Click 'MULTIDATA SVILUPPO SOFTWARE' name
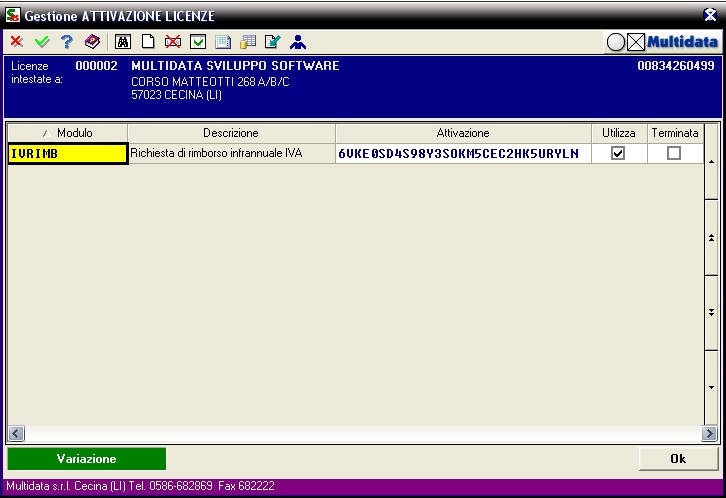726x498 pixels. click(x=235, y=66)
